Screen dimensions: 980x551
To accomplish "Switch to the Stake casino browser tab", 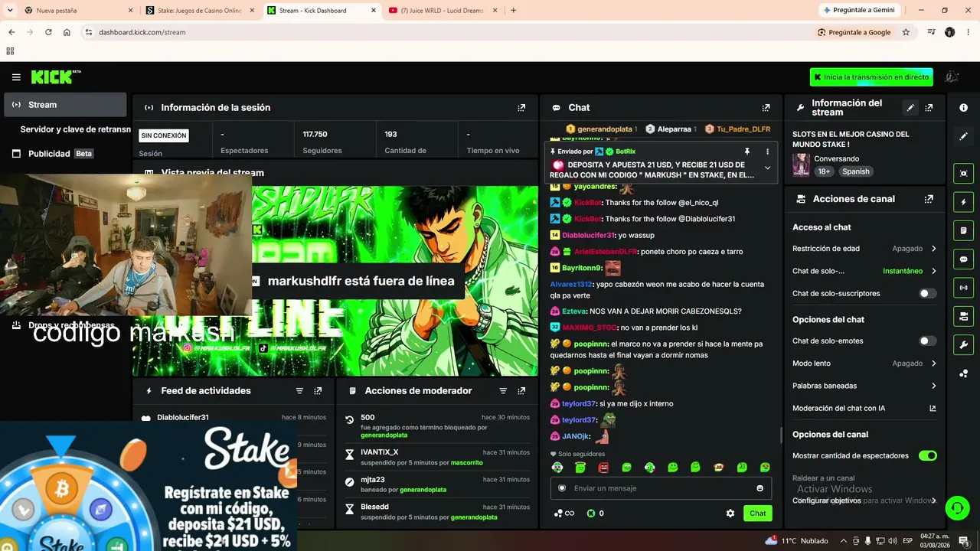I will [x=199, y=11].
